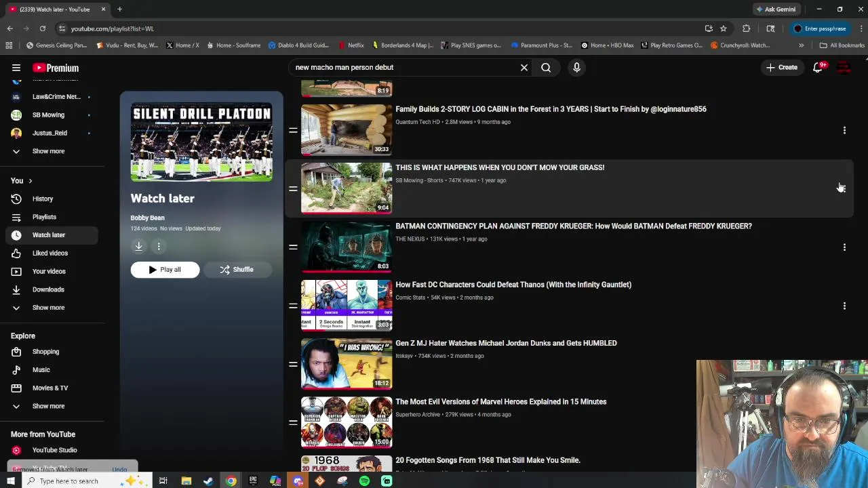Open Spotify from the taskbar
868x488 pixels.
point(364,481)
